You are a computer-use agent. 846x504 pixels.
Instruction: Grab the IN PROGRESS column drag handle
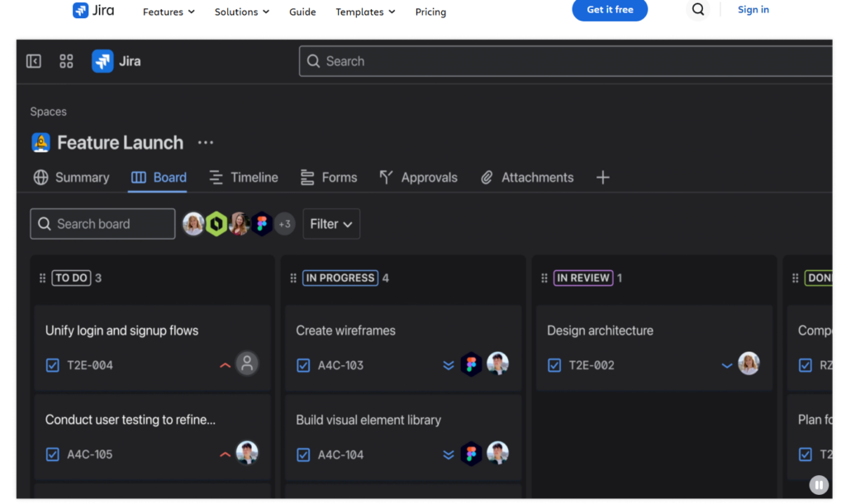coord(293,278)
